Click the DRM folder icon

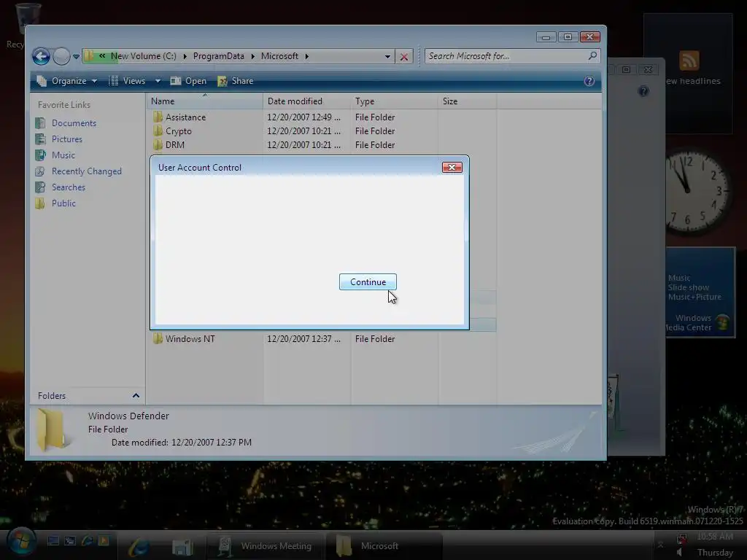[158, 145]
